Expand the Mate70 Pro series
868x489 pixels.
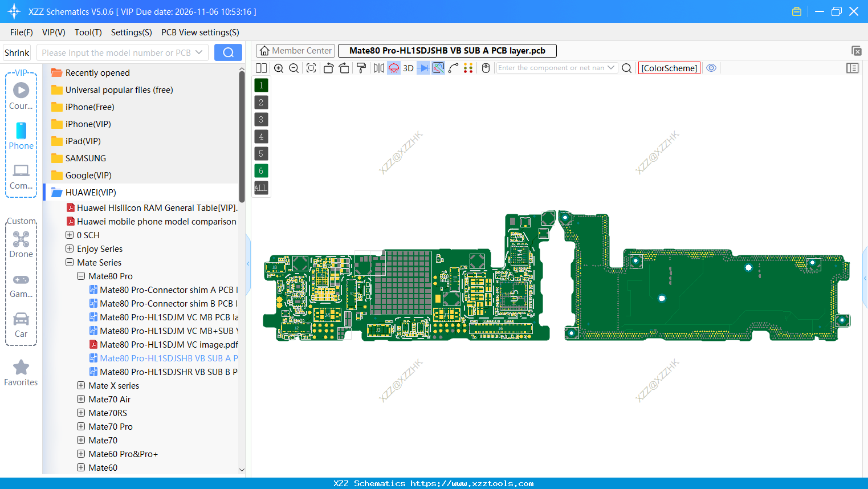pyautogui.click(x=80, y=426)
